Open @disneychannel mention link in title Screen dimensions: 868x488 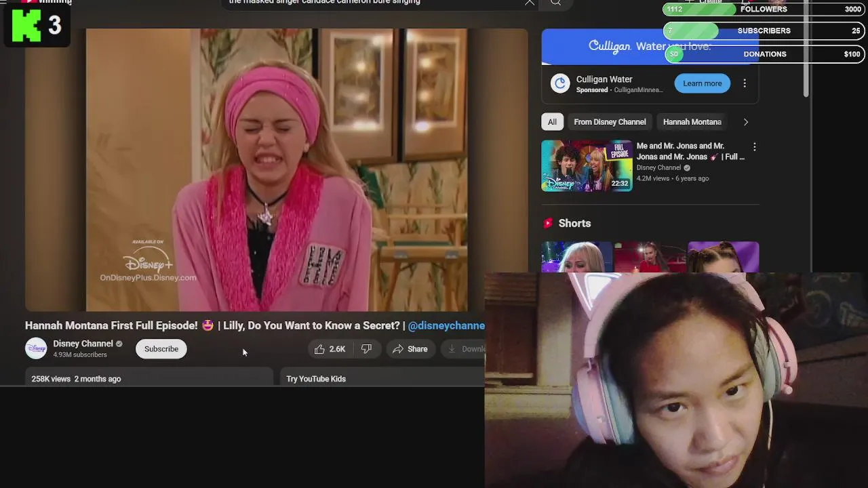pyautogui.click(x=446, y=326)
